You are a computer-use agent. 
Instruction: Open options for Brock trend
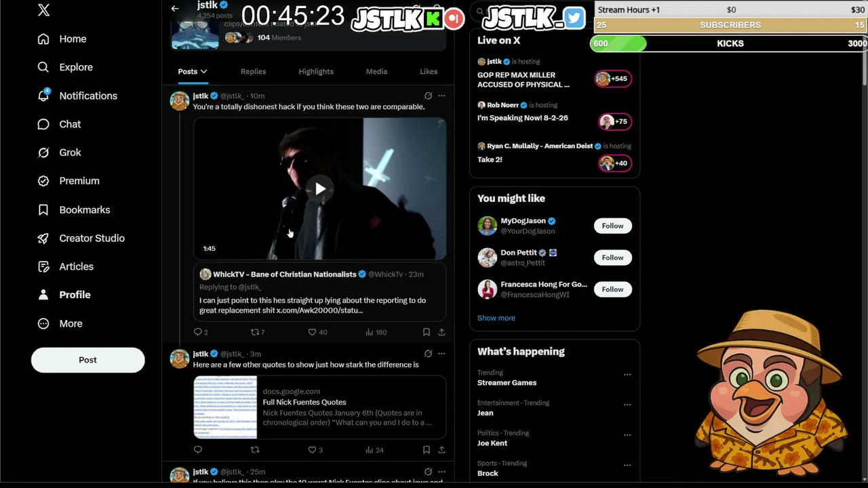click(627, 466)
